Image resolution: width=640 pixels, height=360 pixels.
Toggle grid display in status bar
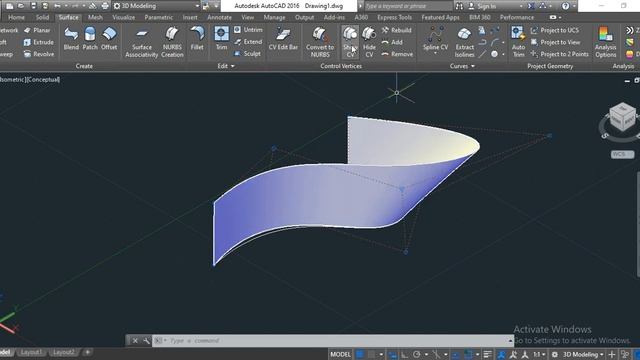pos(360,354)
